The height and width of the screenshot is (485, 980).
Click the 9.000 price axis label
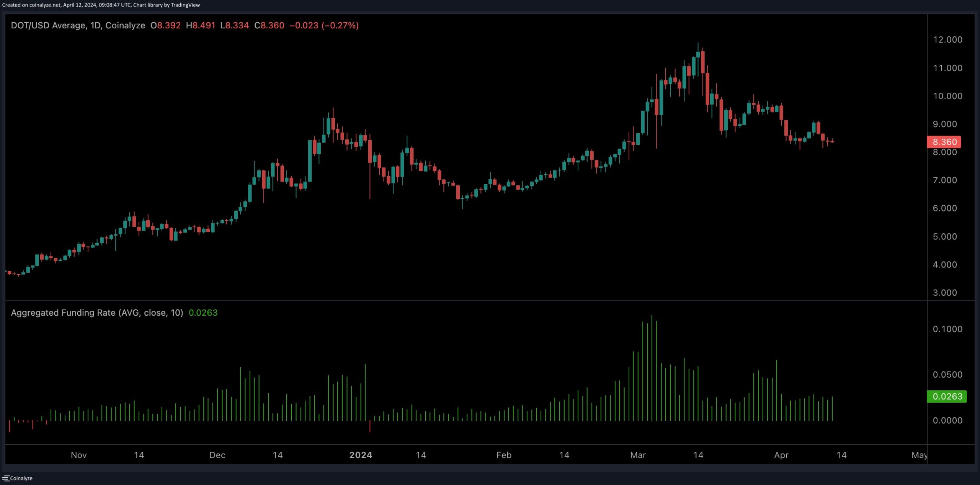coord(945,124)
